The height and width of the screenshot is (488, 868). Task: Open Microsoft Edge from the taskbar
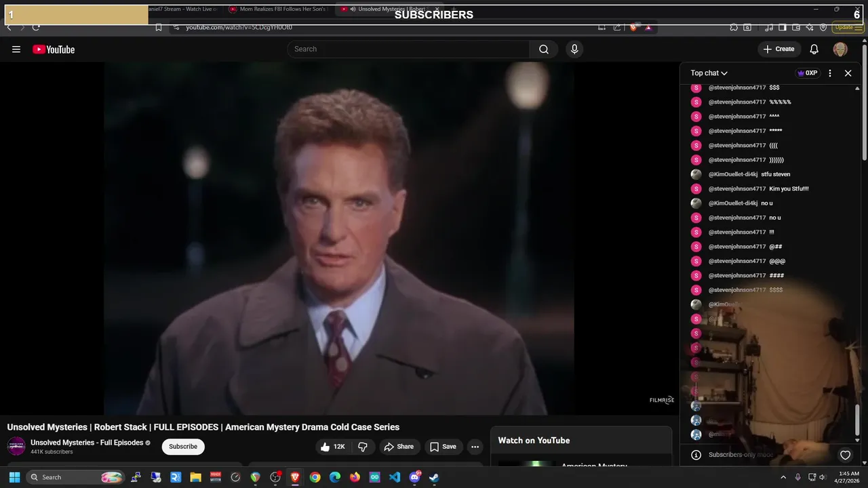(335, 477)
